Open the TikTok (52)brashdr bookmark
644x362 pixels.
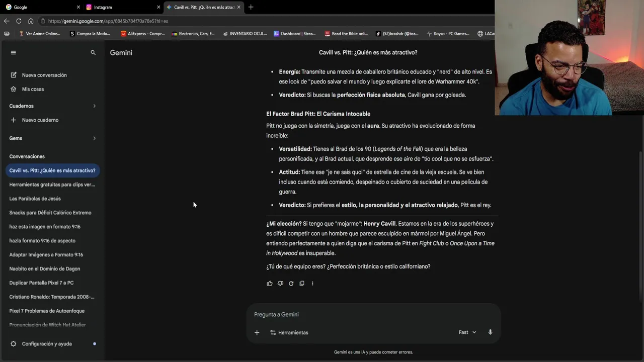tap(397, 34)
